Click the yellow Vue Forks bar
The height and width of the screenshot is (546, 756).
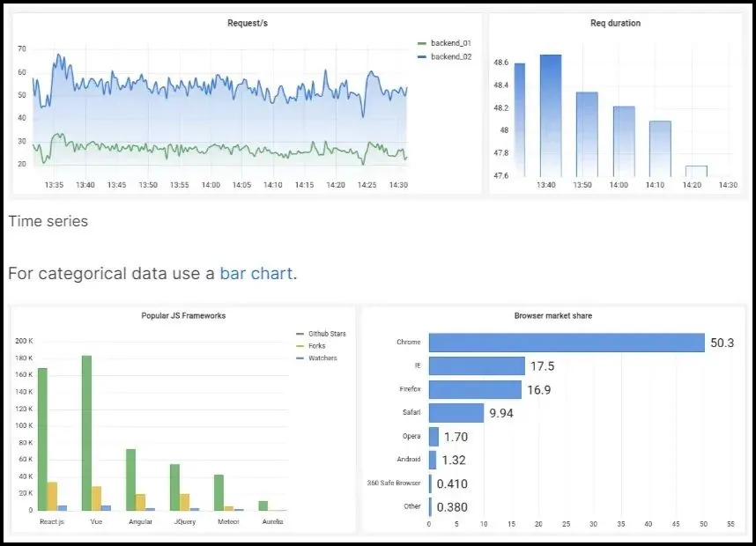point(96,498)
